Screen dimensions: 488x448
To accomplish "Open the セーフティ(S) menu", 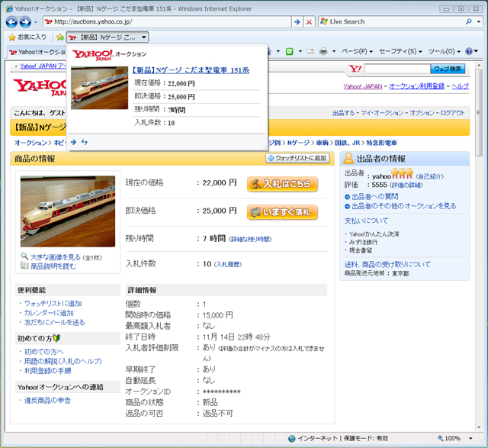I will click(400, 51).
